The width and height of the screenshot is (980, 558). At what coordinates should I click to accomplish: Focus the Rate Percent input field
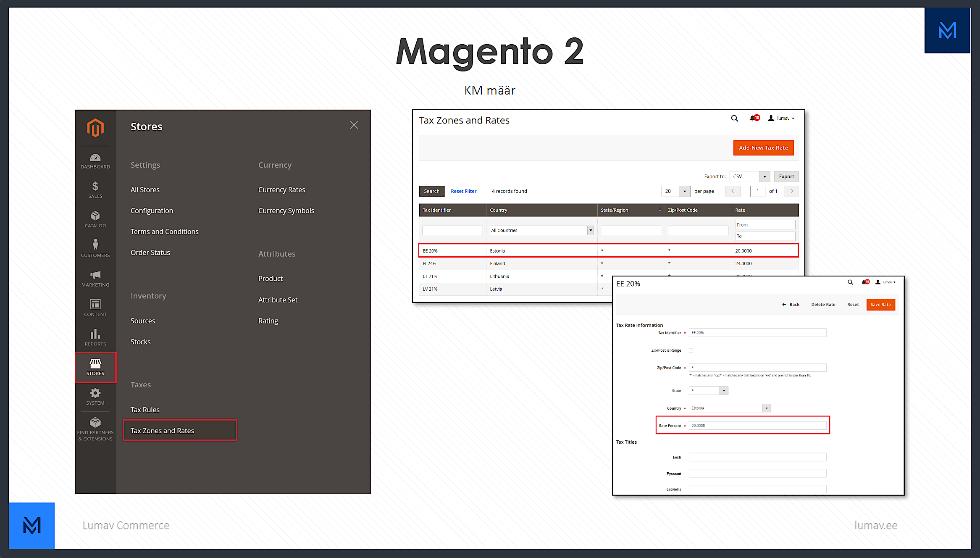[757, 426]
